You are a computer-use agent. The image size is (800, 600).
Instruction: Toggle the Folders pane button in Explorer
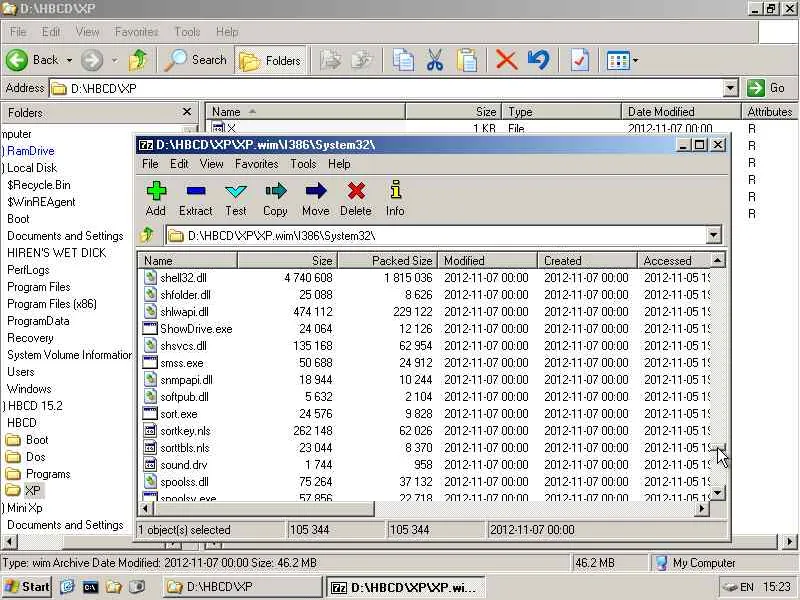(270, 60)
